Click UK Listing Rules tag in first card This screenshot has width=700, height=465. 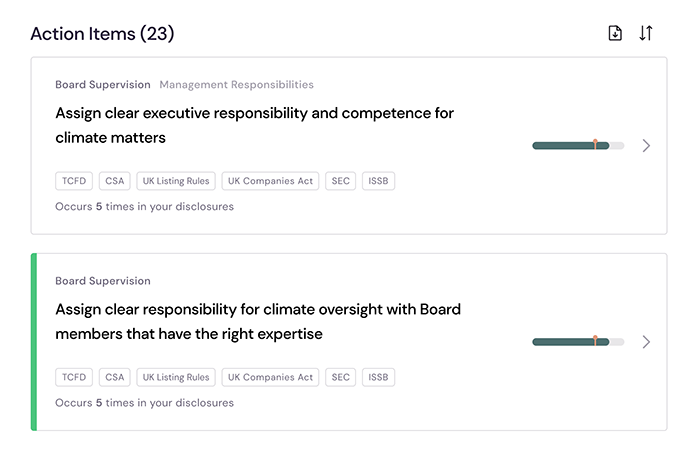[x=176, y=181]
